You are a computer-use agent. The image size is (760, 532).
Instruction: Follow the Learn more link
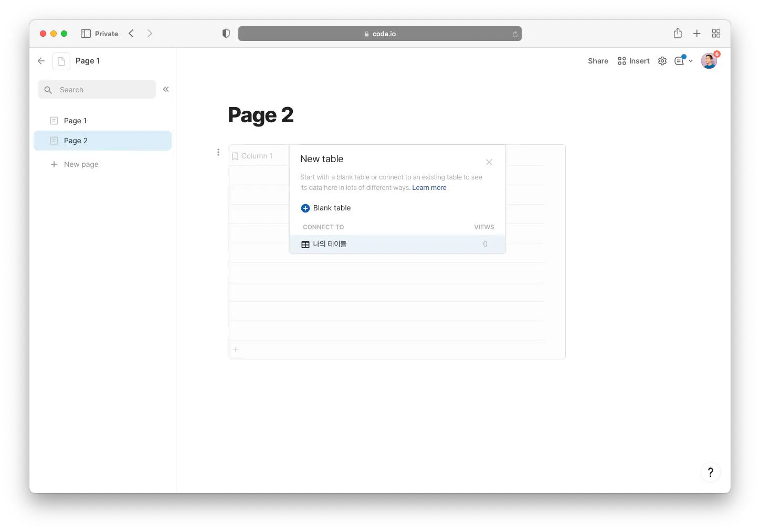tap(429, 188)
